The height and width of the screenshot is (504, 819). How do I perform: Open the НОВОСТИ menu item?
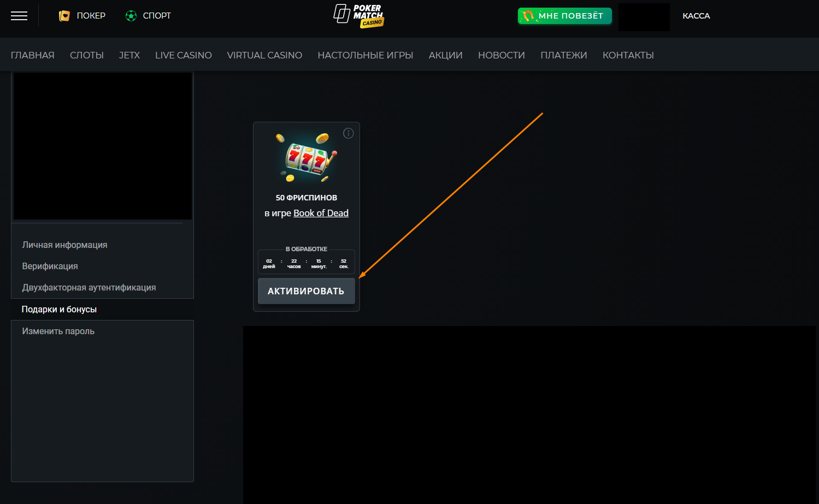[502, 55]
